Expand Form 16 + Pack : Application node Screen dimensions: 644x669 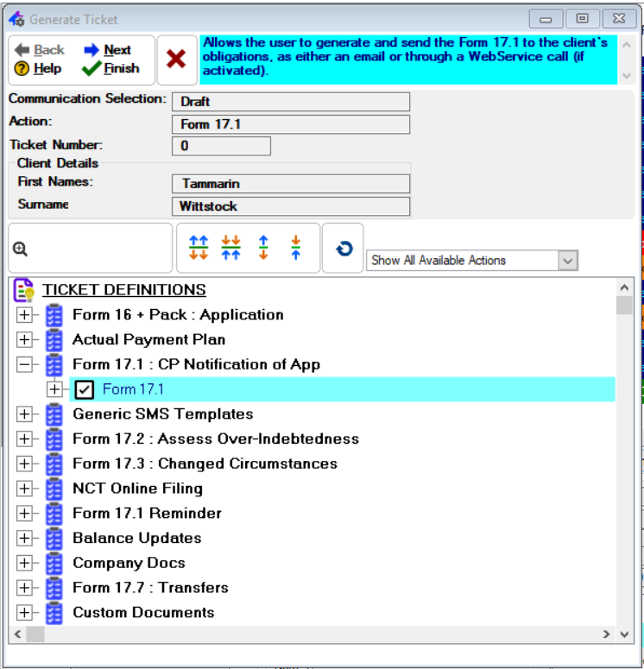25,315
